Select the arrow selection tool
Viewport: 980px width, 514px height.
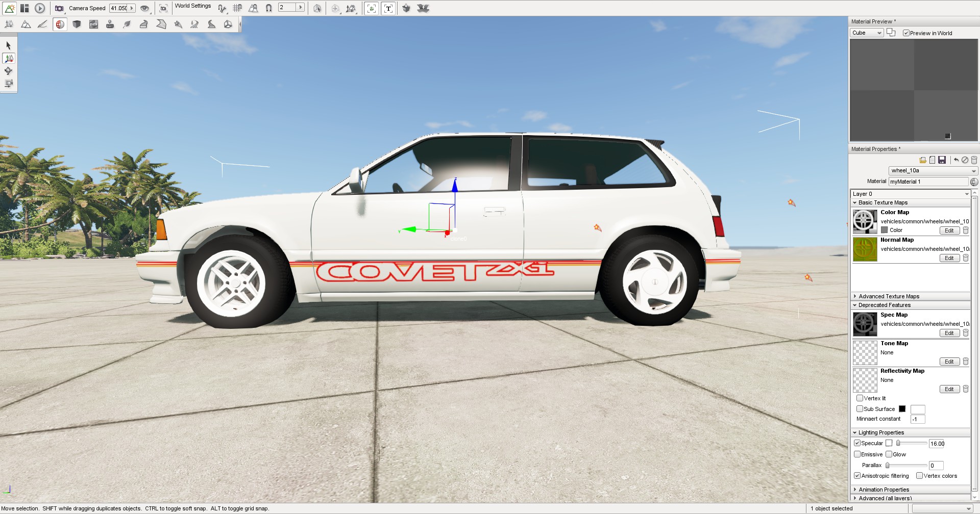(9, 45)
